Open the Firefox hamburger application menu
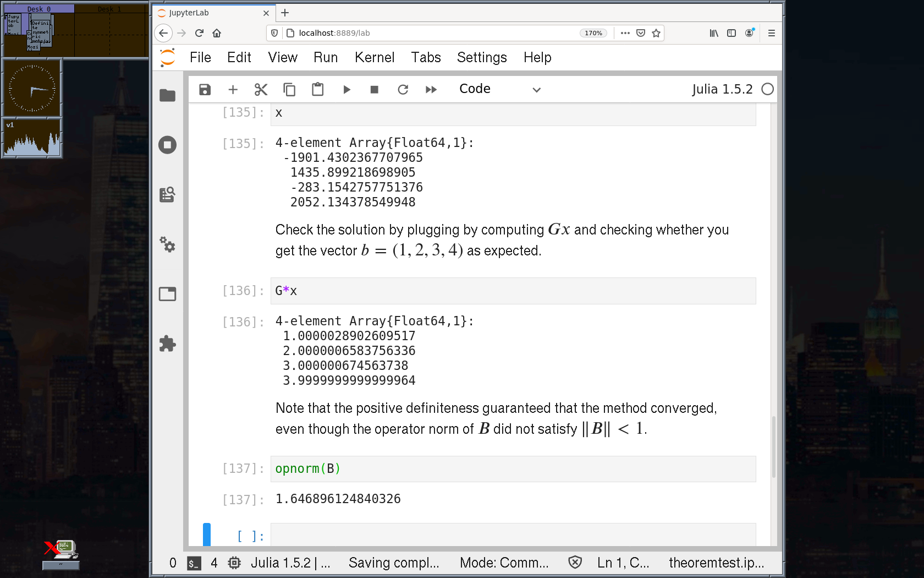 [772, 33]
